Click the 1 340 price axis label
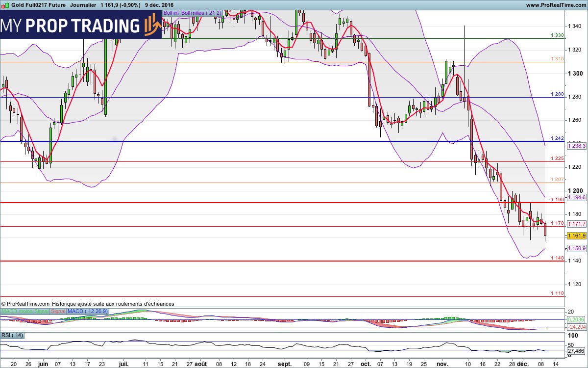The image size is (588, 368). coord(575,26)
